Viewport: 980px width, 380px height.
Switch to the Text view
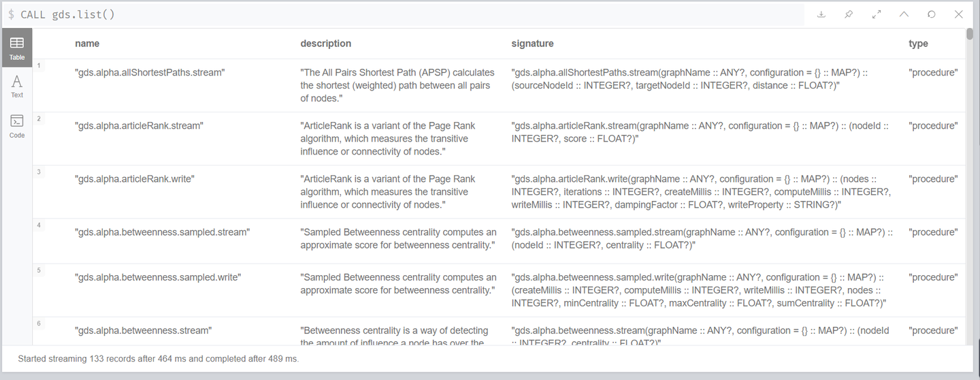[x=17, y=86]
